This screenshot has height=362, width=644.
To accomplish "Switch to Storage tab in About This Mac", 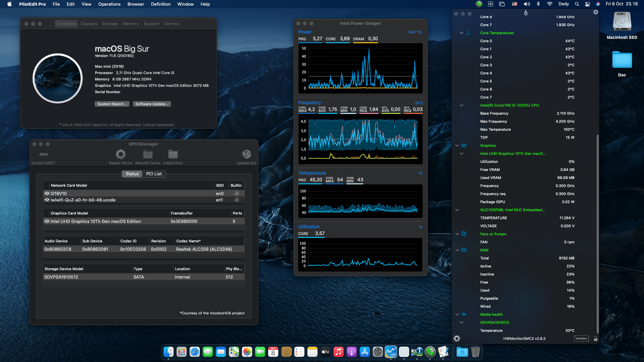I will click(110, 24).
